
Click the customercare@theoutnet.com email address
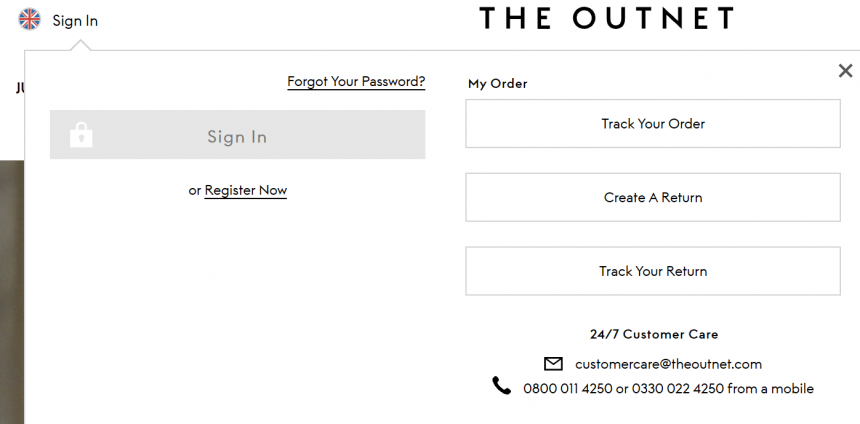click(668, 364)
